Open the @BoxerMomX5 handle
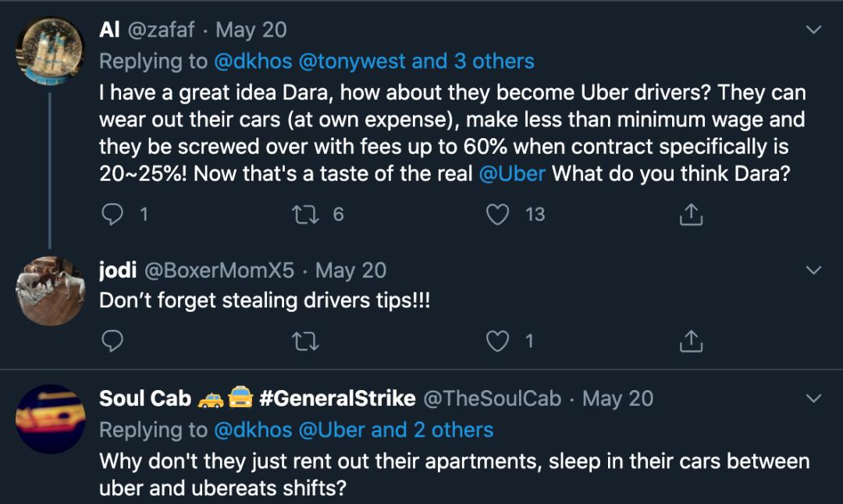Screen dimensions: 843x504 tap(219, 271)
